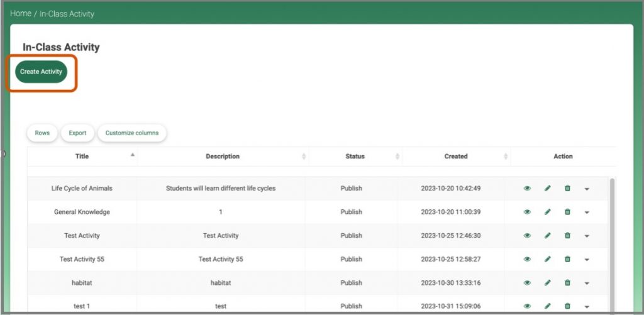Click the 'Test Activity 55' title cell
Screen dimensions: 644x315
pyautogui.click(x=82, y=259)
